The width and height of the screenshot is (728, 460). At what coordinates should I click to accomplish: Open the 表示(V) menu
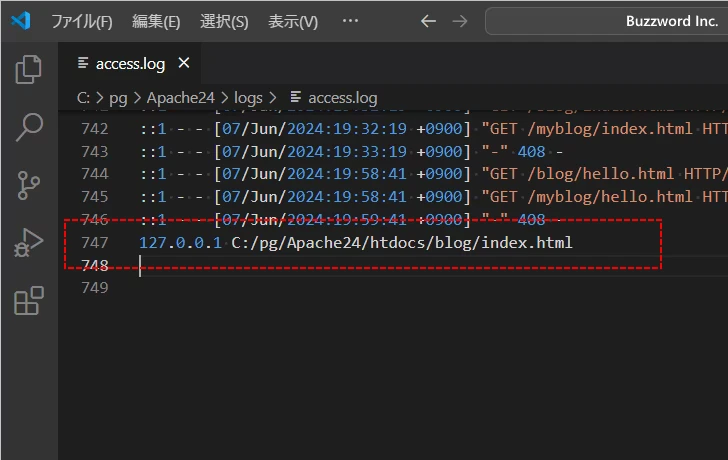[x=293, y=21]
